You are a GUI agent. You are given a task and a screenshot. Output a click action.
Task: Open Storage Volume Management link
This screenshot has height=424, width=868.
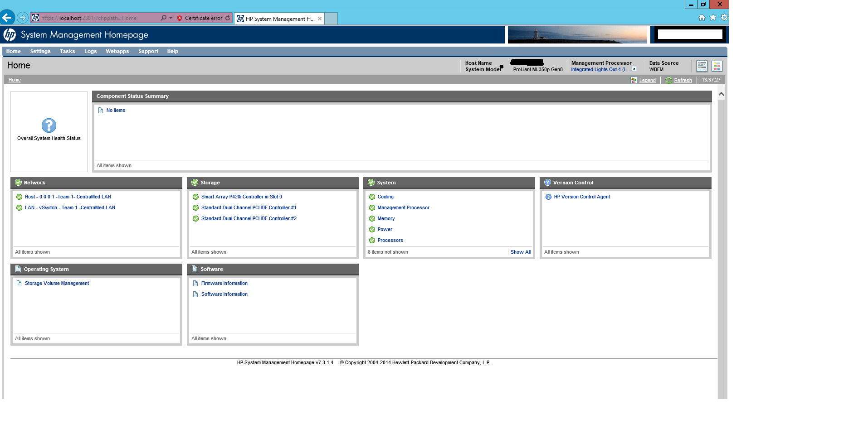click(x=57, y=284)
